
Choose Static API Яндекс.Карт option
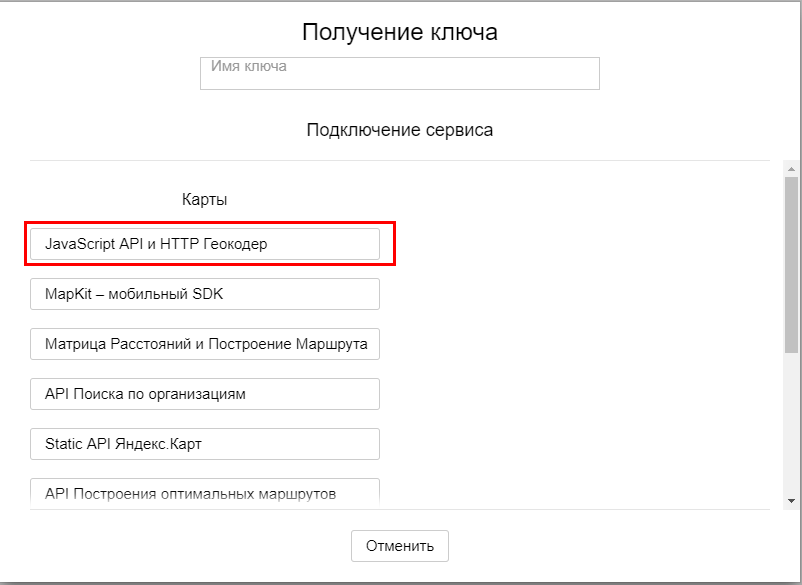205,444
